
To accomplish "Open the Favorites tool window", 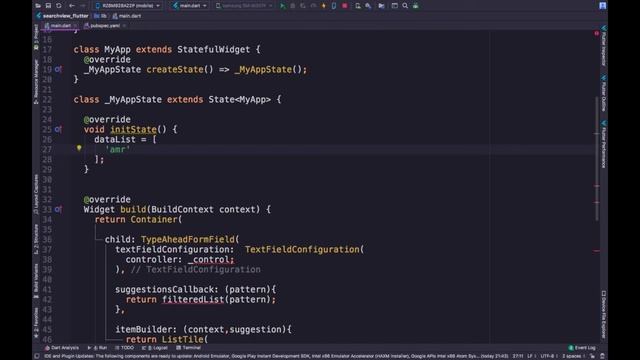I will (36, 322).
